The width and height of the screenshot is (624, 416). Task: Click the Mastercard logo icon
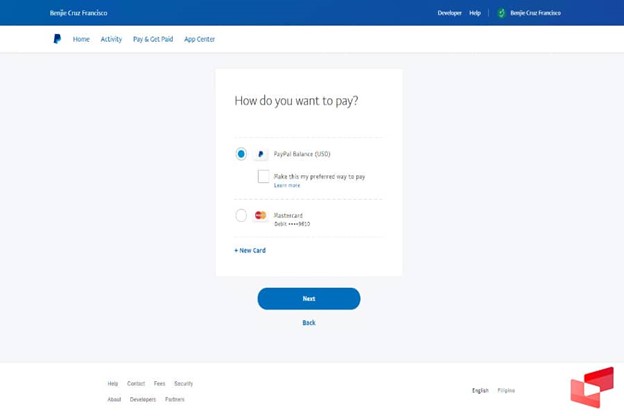pyautogui.click(x=261, y=215)
